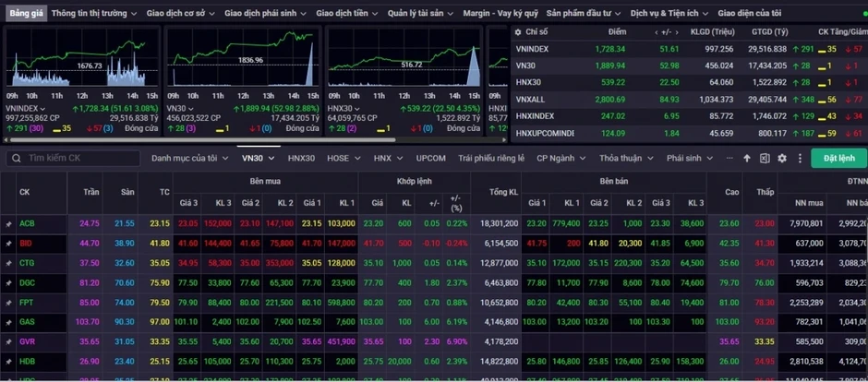Screen dimensions: 868x382
Task: Open Giao dịch tiền menu
Action: tap(347, 13)
